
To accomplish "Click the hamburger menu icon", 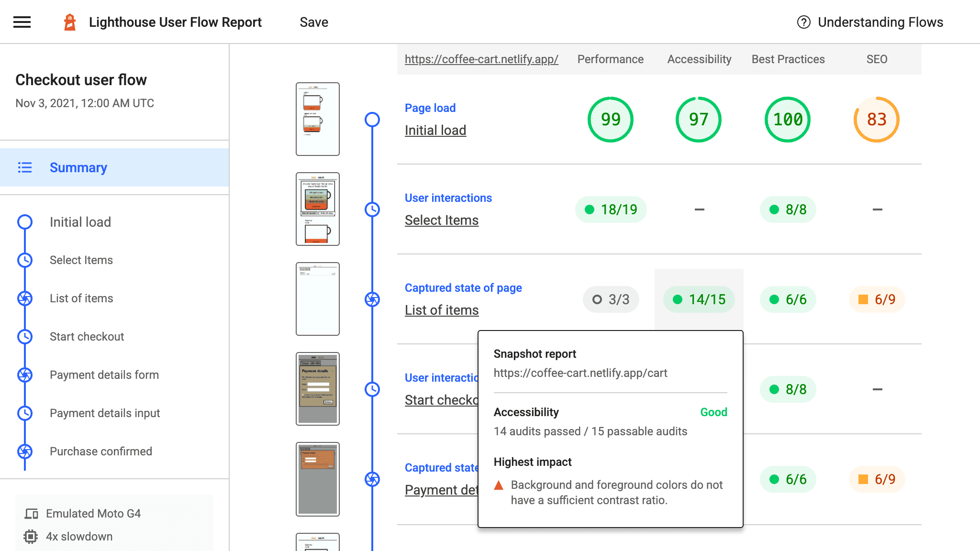I will point(22,22).
